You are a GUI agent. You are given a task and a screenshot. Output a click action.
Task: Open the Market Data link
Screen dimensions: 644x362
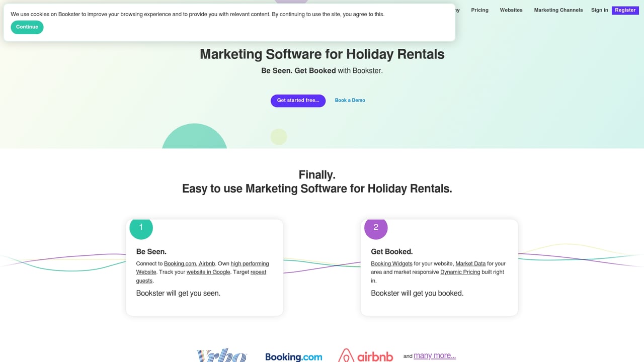(x=470, y=263)
